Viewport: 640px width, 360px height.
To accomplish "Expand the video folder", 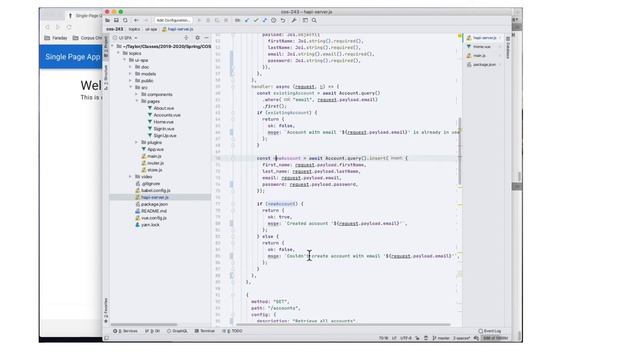I will (x=131, y=177).
